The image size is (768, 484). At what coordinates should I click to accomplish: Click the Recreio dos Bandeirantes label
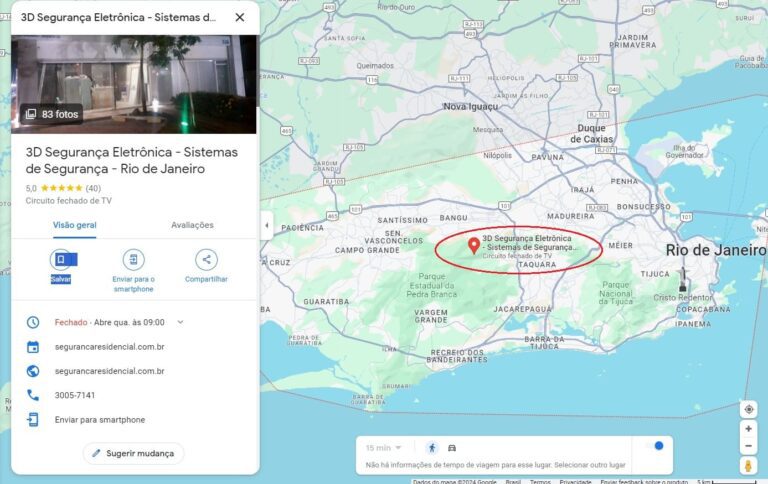click(x=457, y=356)
